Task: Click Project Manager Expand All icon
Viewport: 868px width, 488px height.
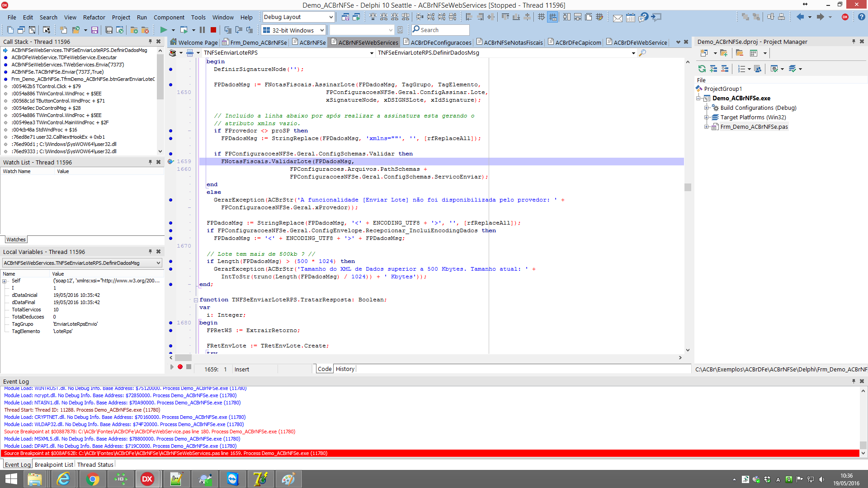Action: (713, 69)
